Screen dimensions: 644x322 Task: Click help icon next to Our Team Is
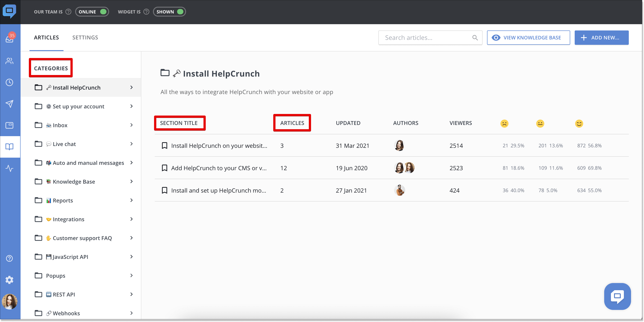click(x=68, y=12)
